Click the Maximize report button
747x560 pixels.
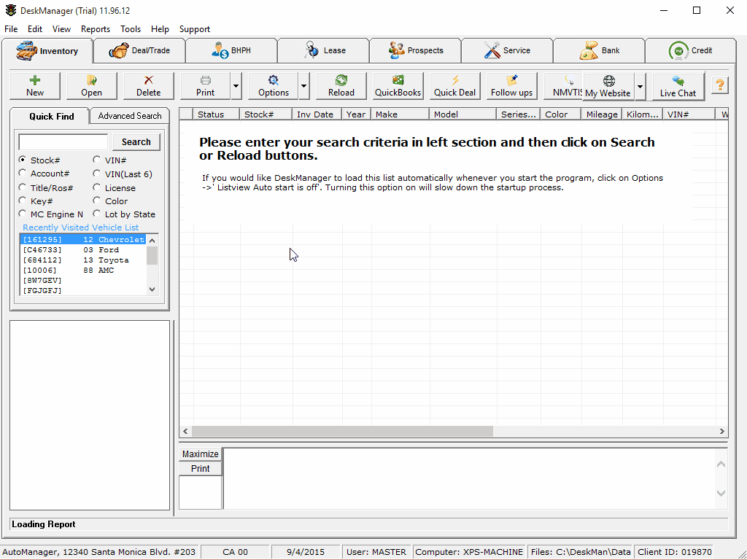(x=200, y=454)
